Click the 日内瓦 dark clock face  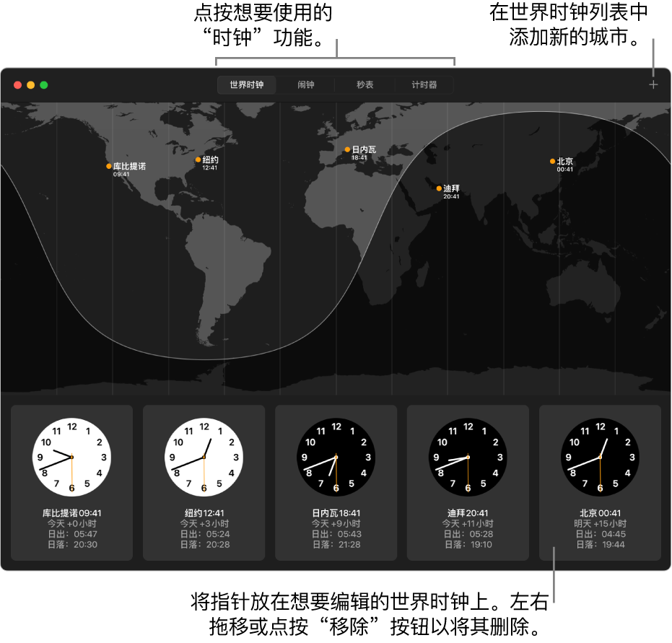coord(336,457)
